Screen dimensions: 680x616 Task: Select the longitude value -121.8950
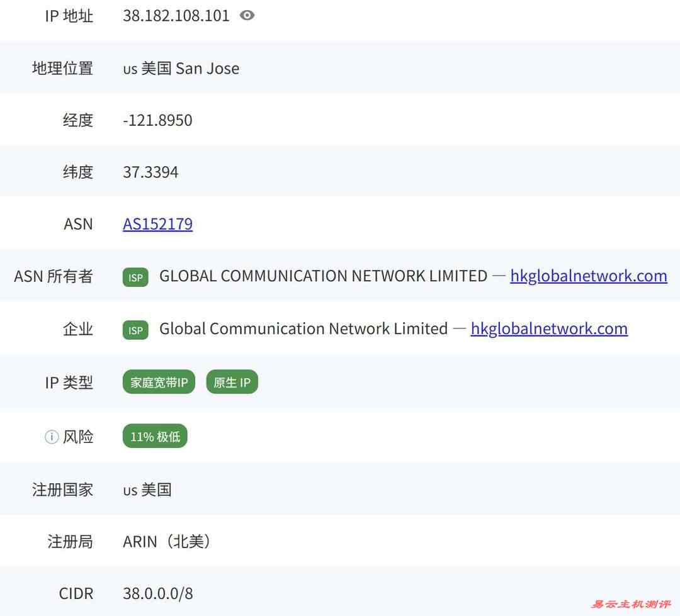pyautogui.click(x=157, y=120)
